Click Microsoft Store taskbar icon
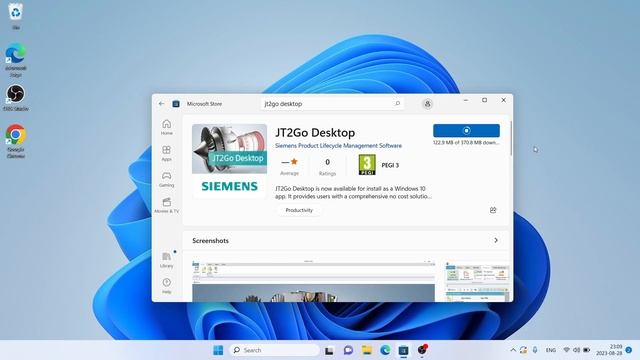The width and height of the screenshot is (640, 360). click(403, 350)
